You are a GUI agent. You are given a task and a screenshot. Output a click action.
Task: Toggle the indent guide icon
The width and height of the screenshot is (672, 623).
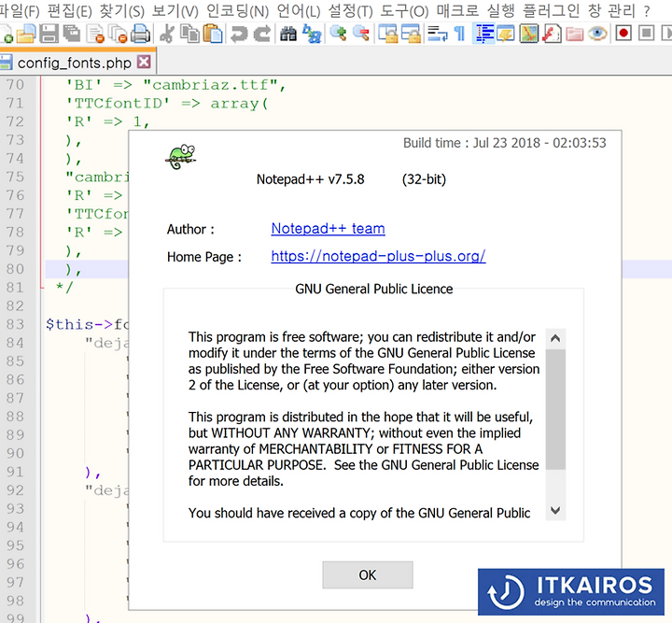click(x=483, y=34)
